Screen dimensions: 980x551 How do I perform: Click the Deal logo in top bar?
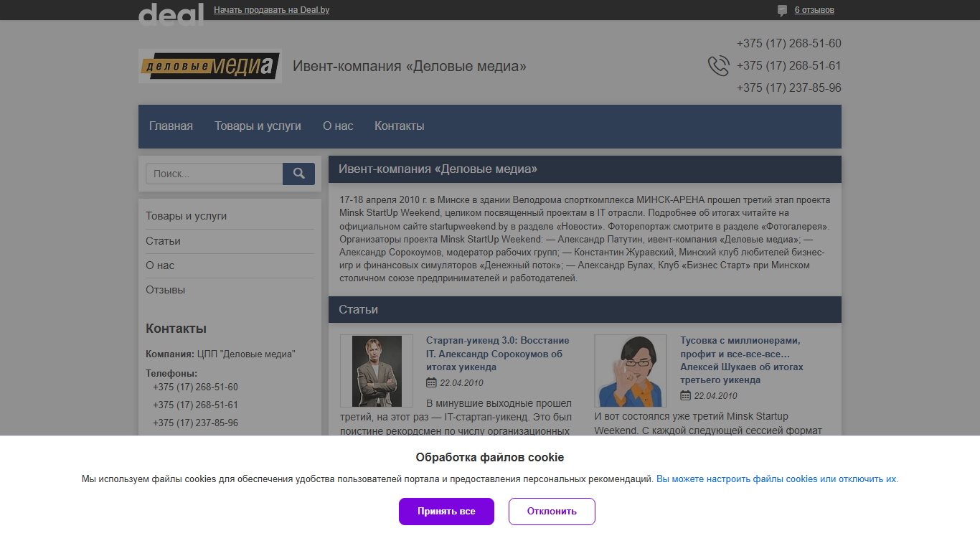click(x=171, y=14)
